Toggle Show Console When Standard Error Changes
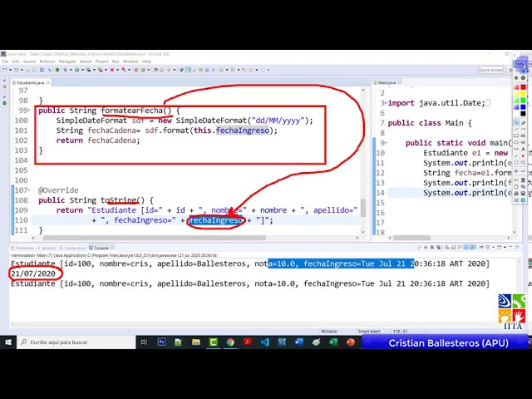The height and width of the screenshot is (399, 532). pos(474,248)
